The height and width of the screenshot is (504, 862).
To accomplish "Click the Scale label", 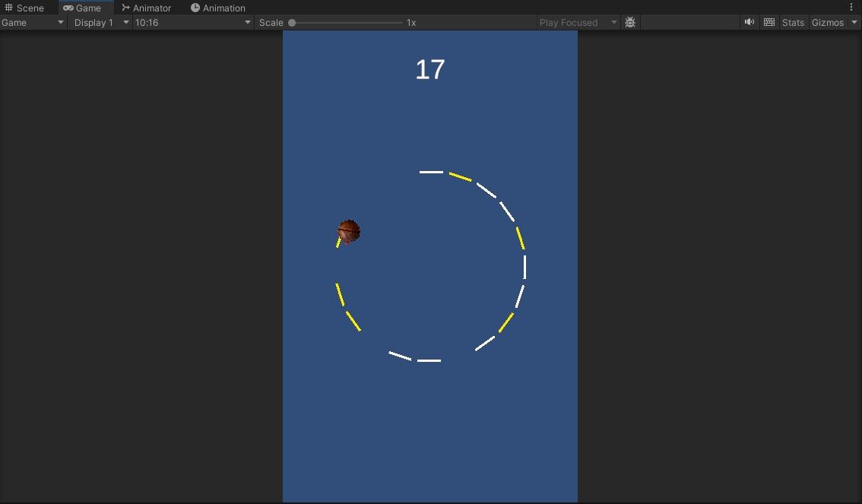I will [271, 23].
